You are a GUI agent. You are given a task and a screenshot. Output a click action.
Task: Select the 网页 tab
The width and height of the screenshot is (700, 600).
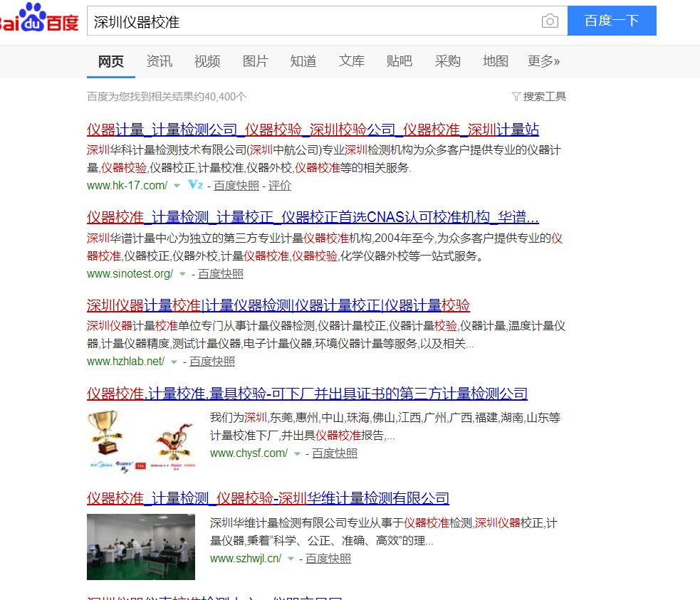pos(110,61)
